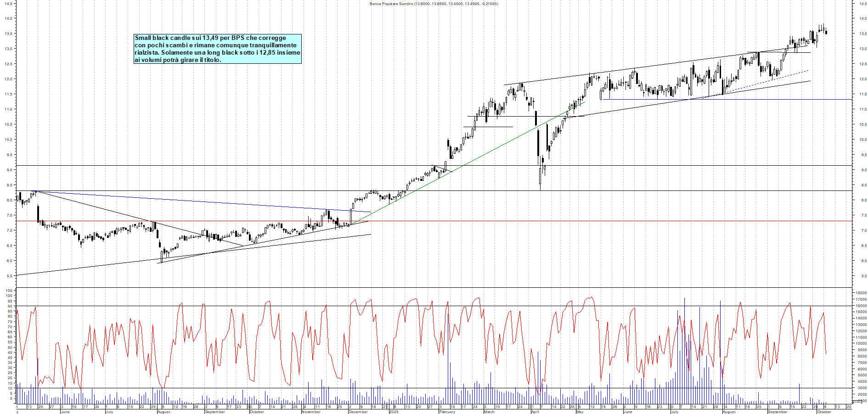Click the 'September' label on right time axis

click(x=777, y=412)
